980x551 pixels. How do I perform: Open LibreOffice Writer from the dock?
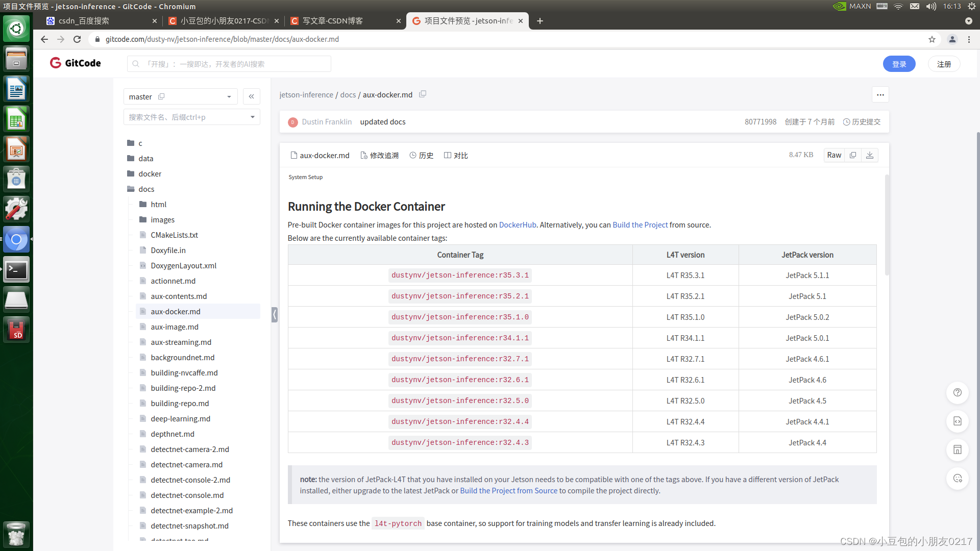click(16, 89)
